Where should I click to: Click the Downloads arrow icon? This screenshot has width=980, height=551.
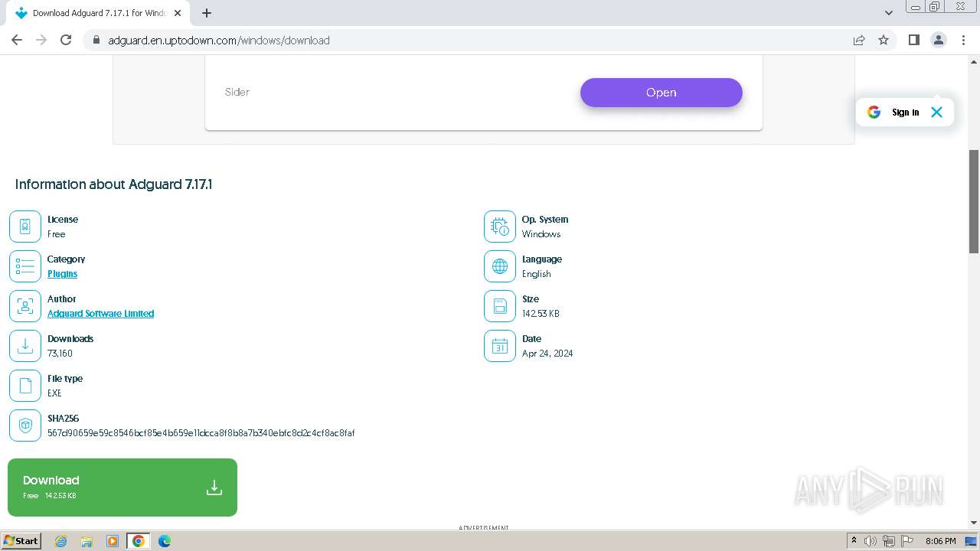25,346
